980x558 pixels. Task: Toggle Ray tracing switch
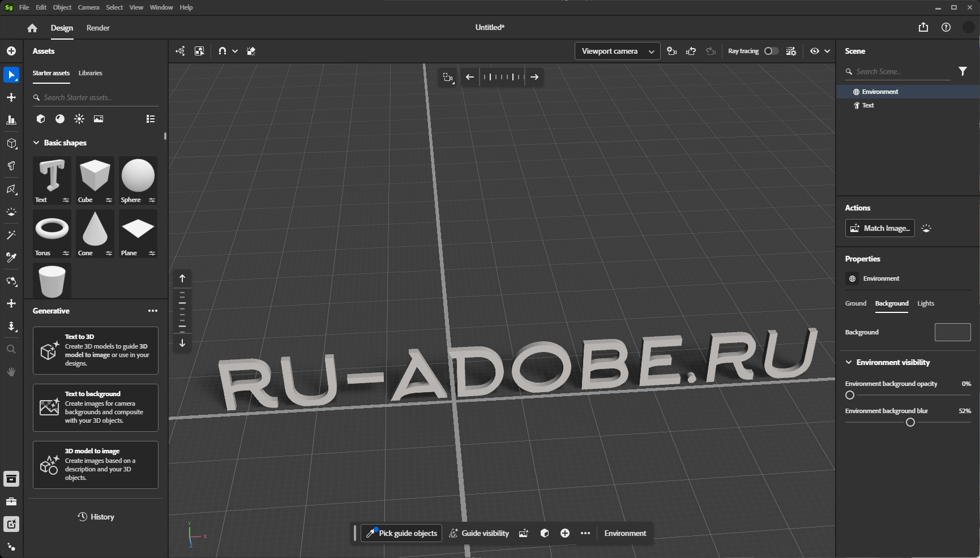click(x=771, y=51)
